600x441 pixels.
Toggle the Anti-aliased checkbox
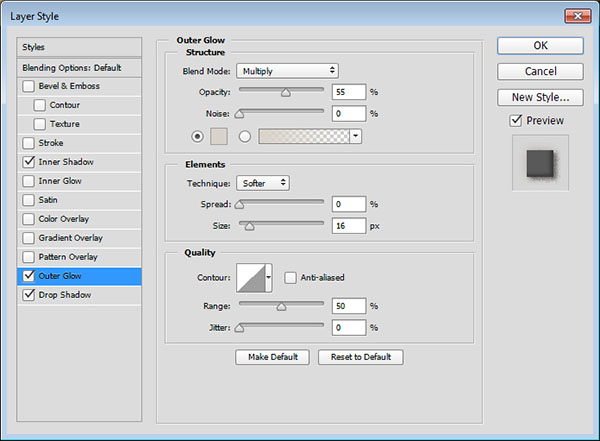click(x=291, y=277)
